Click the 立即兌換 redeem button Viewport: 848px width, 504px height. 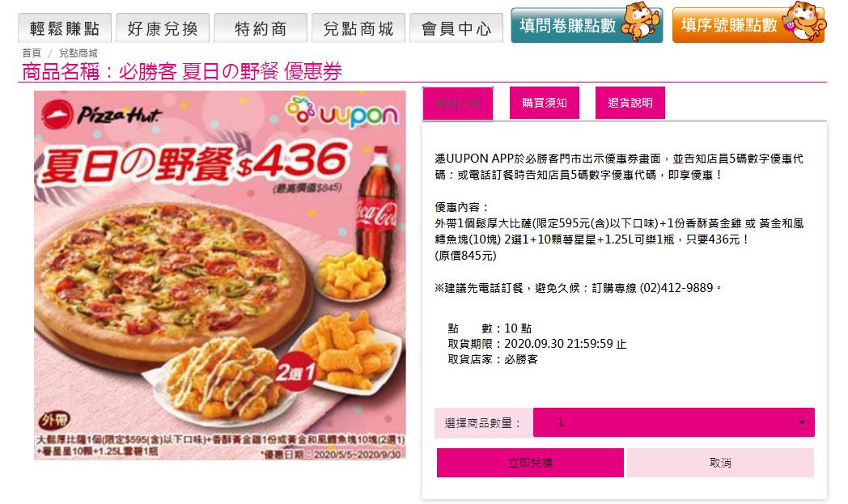(x=530, y=463)
